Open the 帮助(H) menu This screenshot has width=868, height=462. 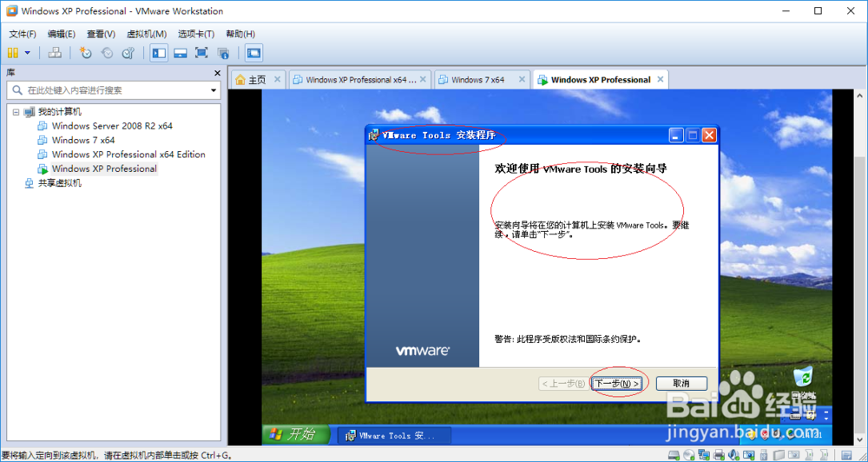tap(240, 34)
